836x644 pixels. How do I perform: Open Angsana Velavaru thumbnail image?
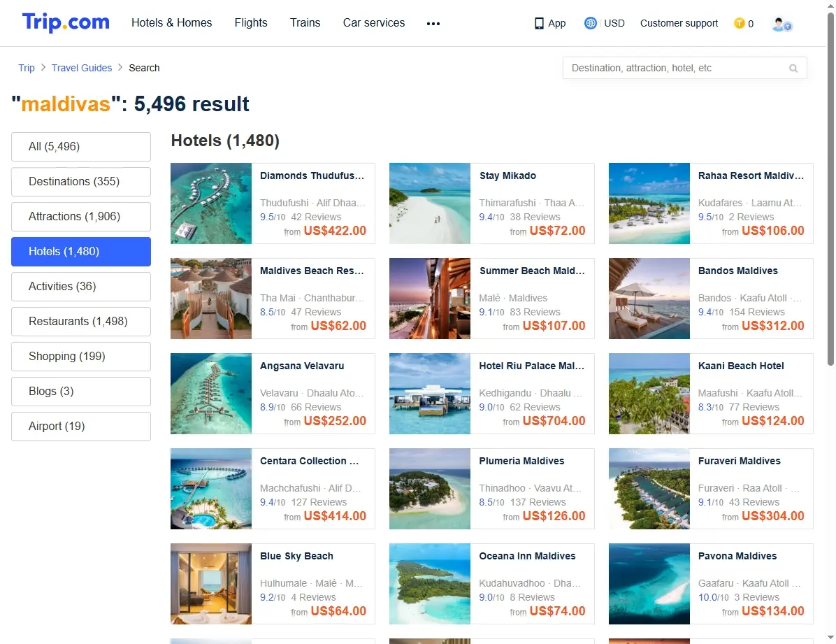(211, 393)
